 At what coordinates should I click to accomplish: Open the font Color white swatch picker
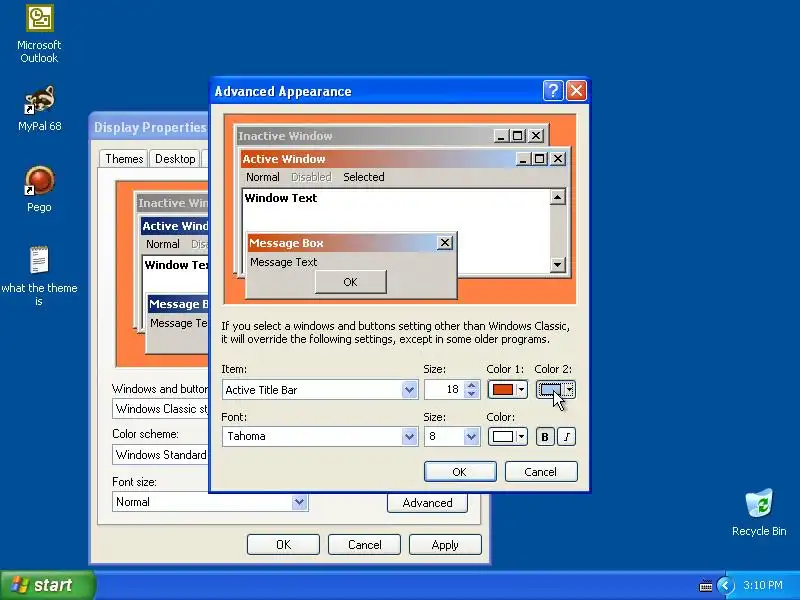[x=507, y=437]
